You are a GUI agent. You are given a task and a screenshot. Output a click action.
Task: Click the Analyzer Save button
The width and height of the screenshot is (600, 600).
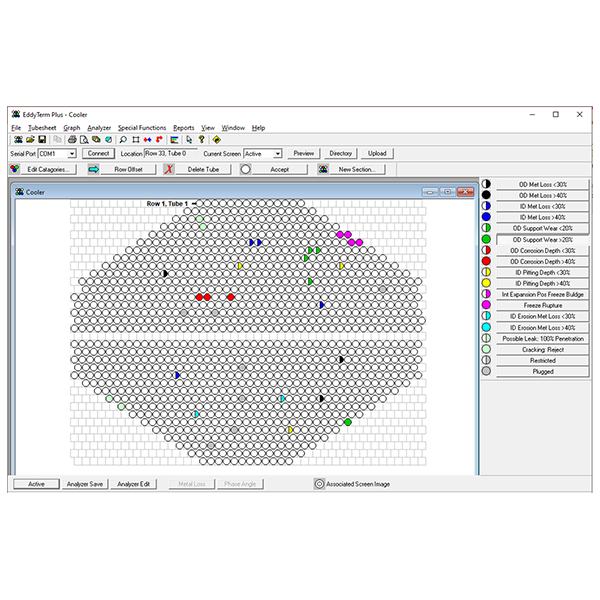(85, 484)
